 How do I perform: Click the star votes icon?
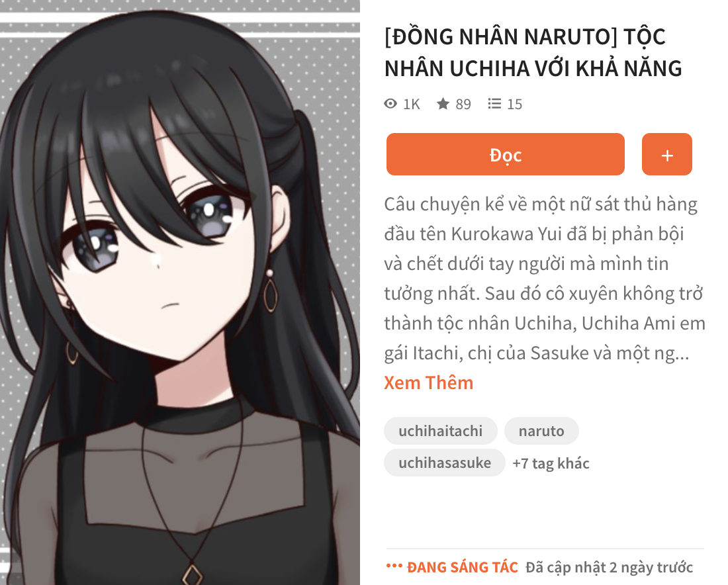tap(443, 103)
